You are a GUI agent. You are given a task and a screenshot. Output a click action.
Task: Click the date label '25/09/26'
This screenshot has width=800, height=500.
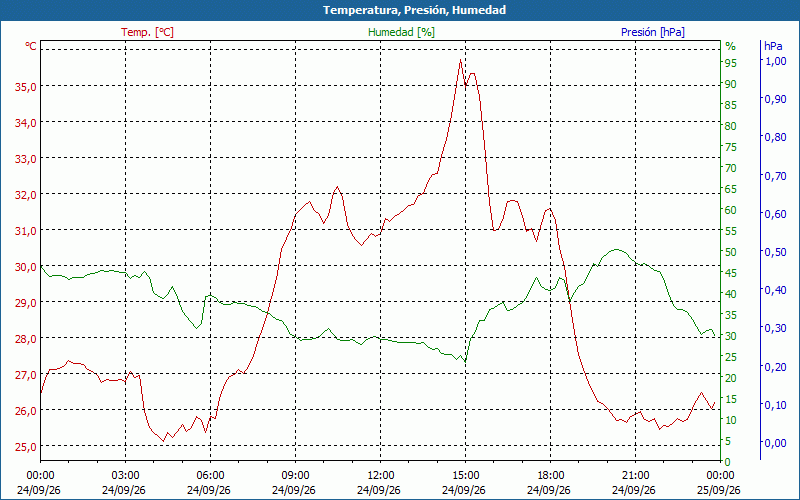pos(719,490)
